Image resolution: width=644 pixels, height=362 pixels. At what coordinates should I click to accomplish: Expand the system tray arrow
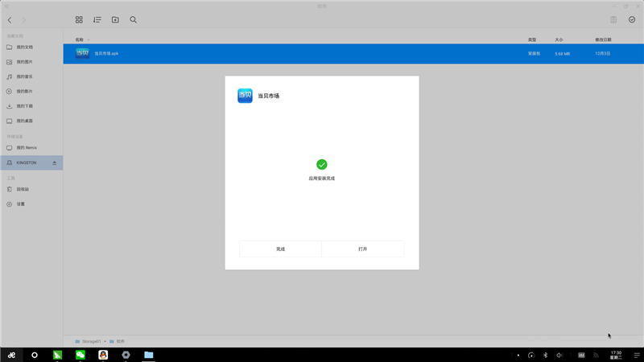tap(518, 356)
